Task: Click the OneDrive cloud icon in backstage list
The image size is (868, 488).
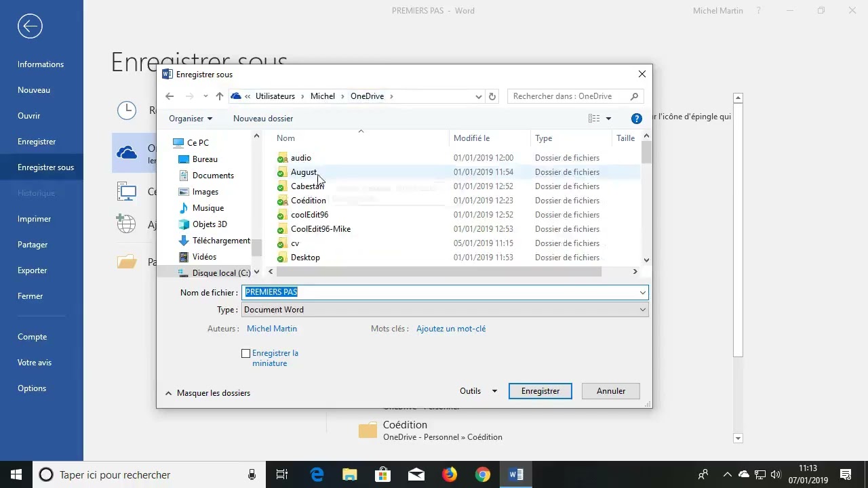Action: tap(127, 153)
